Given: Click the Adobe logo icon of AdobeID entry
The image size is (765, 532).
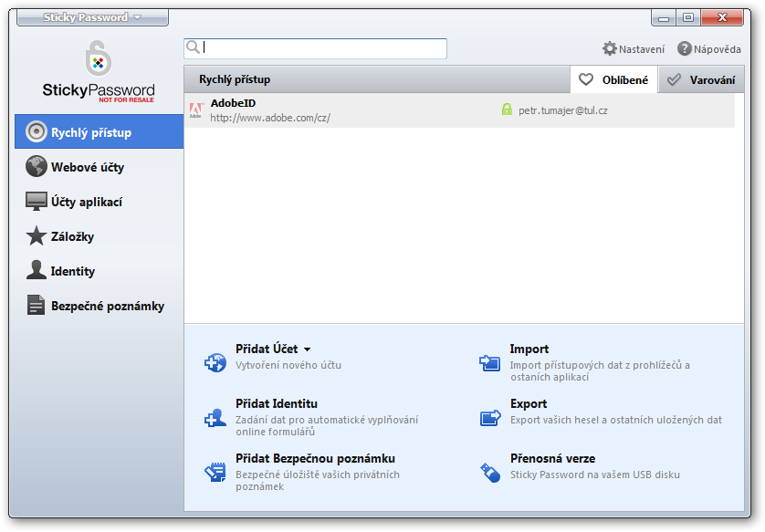Looking at the screenshot, I should (195, 110).
